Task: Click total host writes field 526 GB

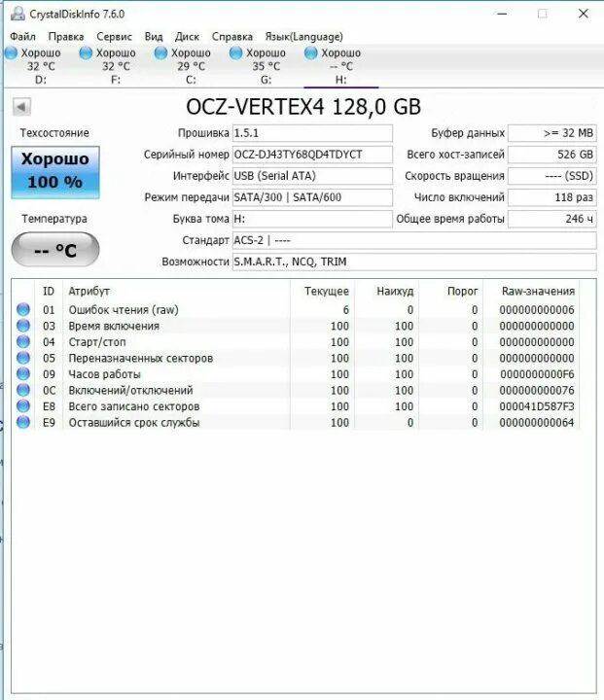Action: pyautogui.click(x=552, y=155)
